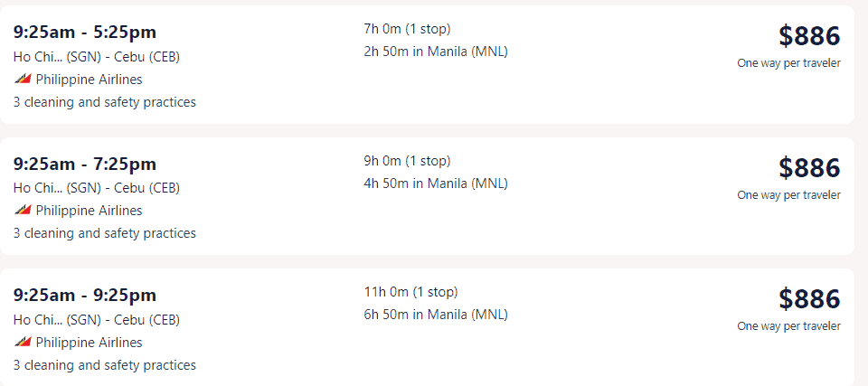The image size is (868, 386).
Task: Click the 9h 0m (1 stop) duration
Action: (407, 161)
